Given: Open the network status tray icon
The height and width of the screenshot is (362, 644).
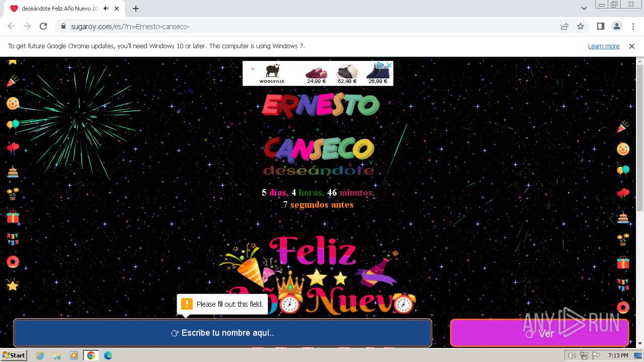Looking at the screenshot, I should click(x=584, y=355).
